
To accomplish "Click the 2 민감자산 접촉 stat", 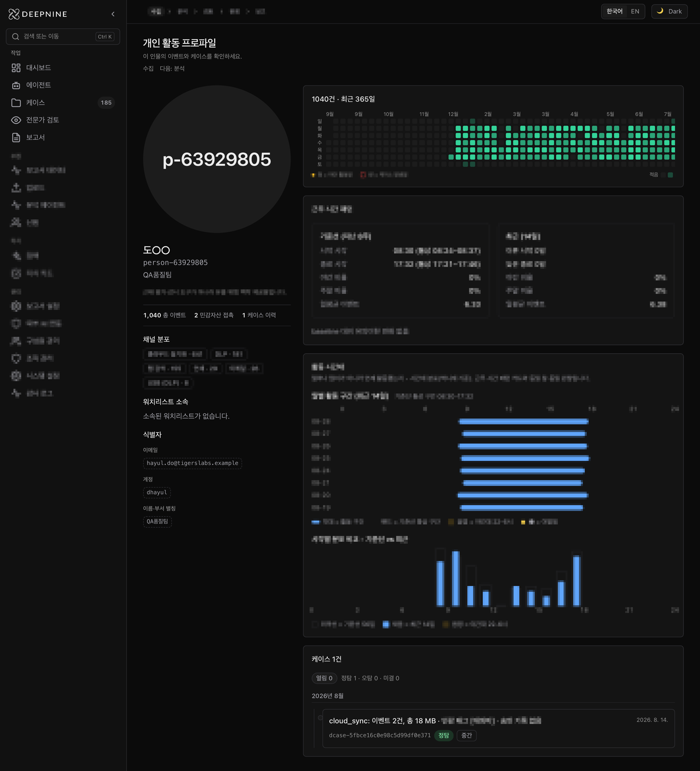I will [214, 315].
